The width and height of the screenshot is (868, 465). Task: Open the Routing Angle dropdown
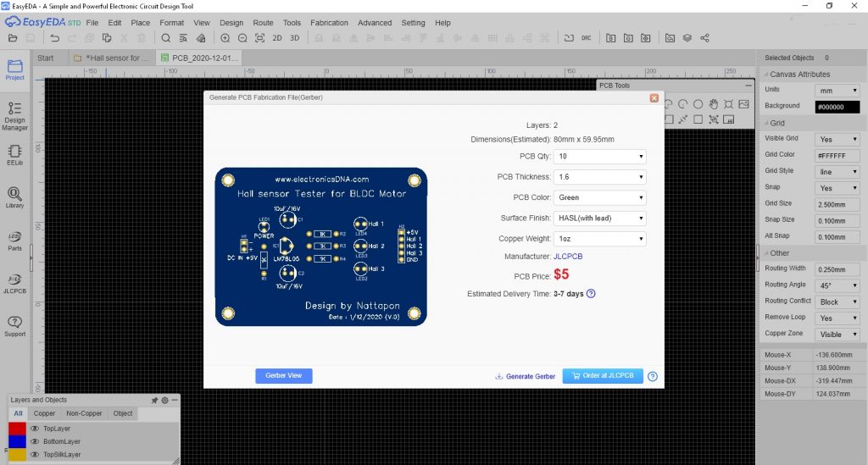click(x=837, y=285)
